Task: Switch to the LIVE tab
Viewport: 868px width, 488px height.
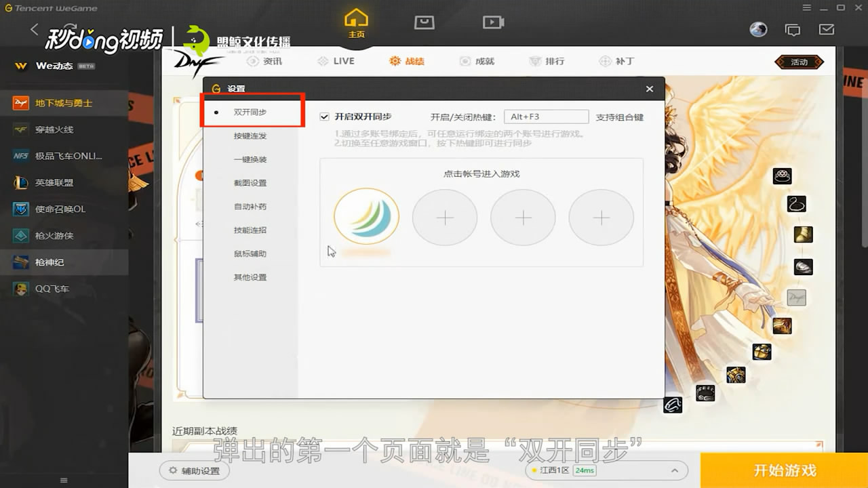Action: [x=336, y=61]
